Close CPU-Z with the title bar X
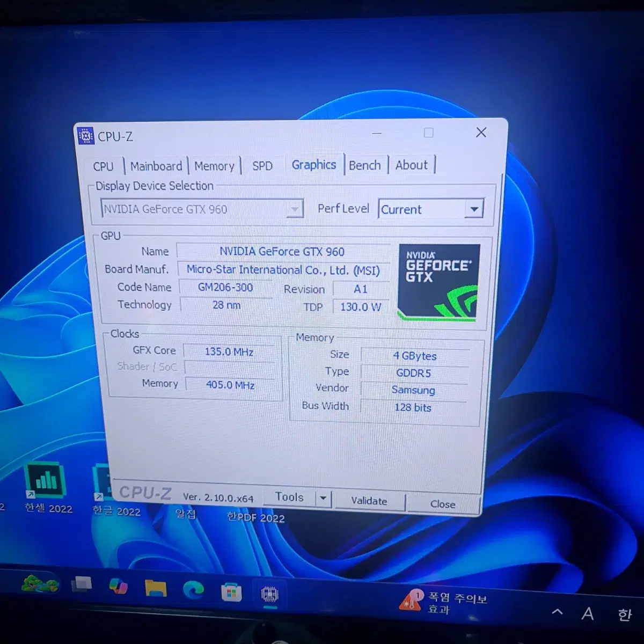This screenshot has width=644, height=644. click(481, 133)
